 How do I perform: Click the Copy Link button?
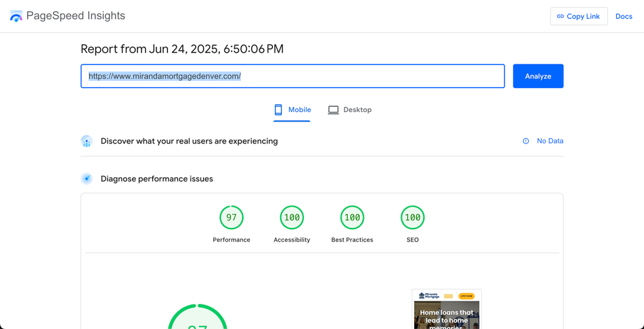579,17
